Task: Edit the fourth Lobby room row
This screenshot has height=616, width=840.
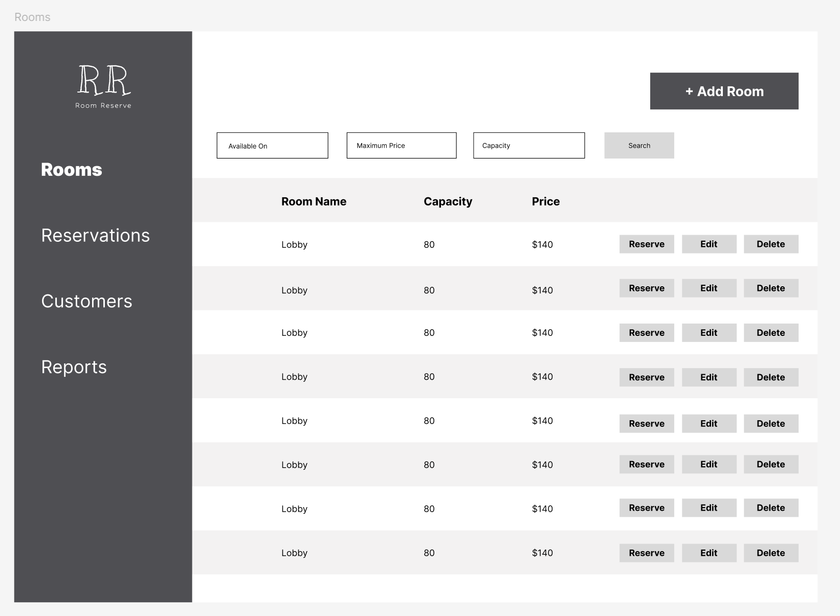Action: click(x=709, y=377)
